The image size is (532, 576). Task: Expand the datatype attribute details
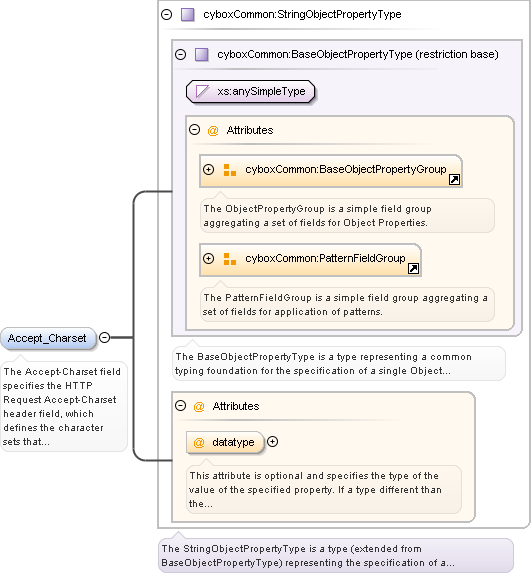coord(272,442)
